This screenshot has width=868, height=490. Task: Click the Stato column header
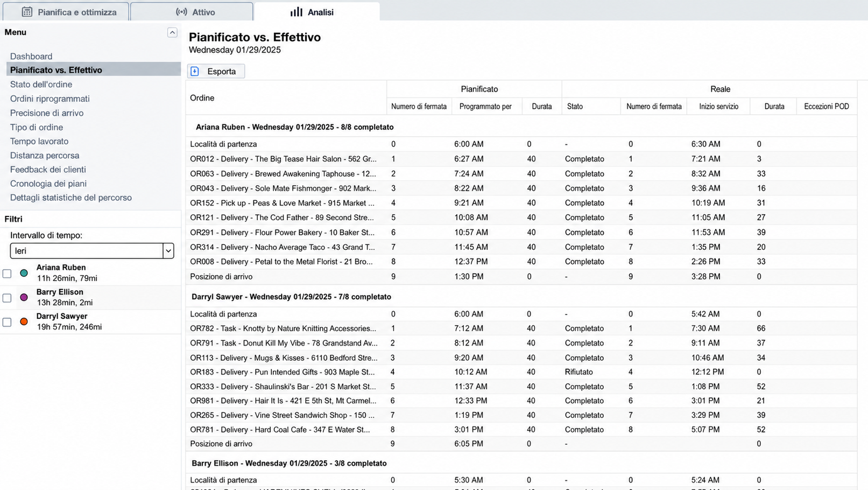click(575, 107)
